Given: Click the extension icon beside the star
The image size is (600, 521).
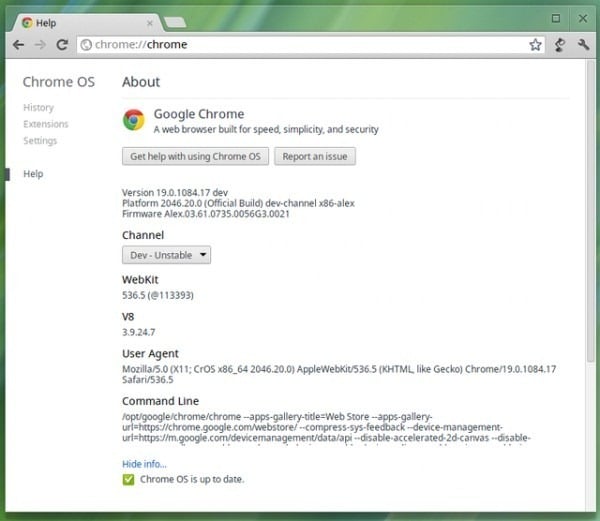Looking at the screenshot, I should pos(560,45).
